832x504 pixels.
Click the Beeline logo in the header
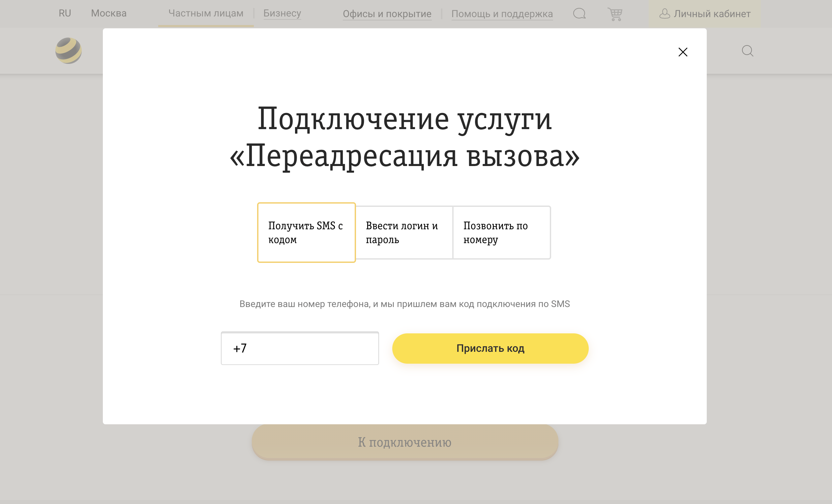pos(68,51)
